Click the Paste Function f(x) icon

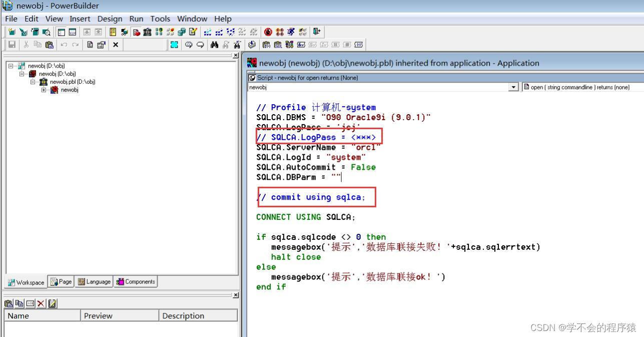(267, 45)
